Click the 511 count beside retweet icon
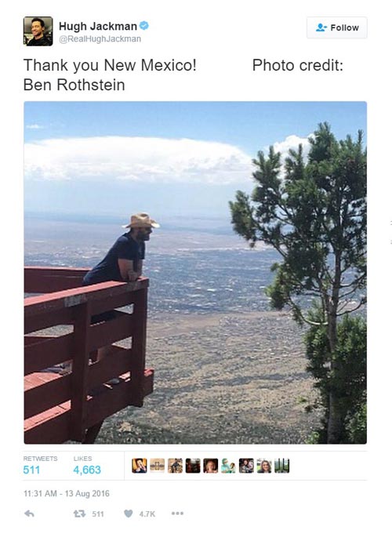This screenshot has width=392, height=537. (98, 513)
